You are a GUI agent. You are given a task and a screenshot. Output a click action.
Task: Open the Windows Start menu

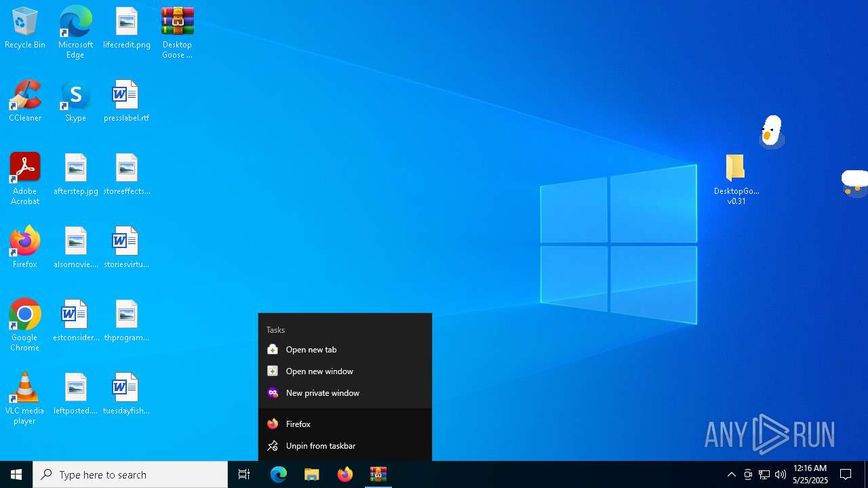coord(16,474)
